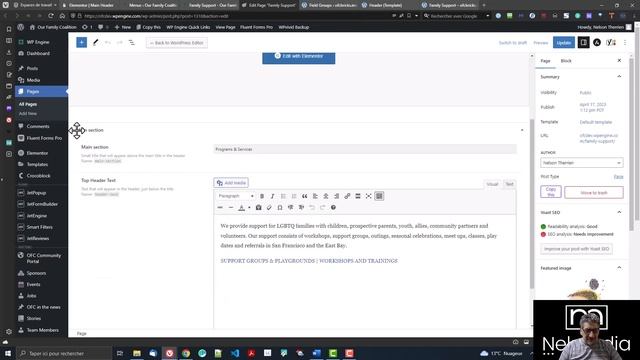Collapse the Summary panel
The width and height of the screenshot is (640, 360).
tap(619, 77)
